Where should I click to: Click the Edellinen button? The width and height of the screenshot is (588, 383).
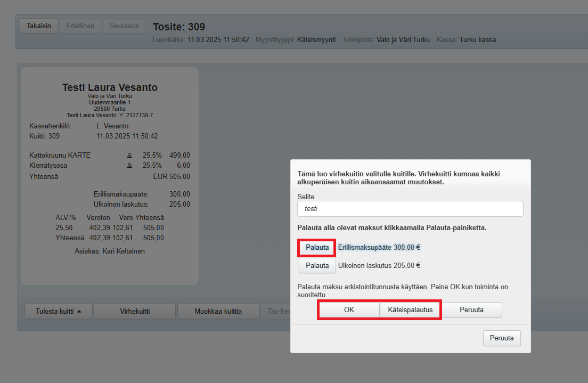(80, 26)
